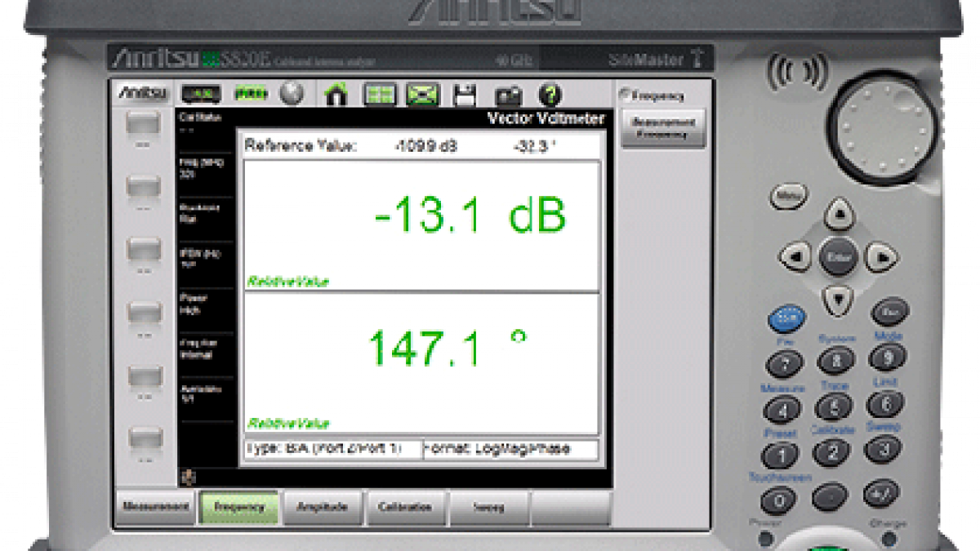Tap the Type: B/A (Port 2/Port 1) field

point(332,449)
